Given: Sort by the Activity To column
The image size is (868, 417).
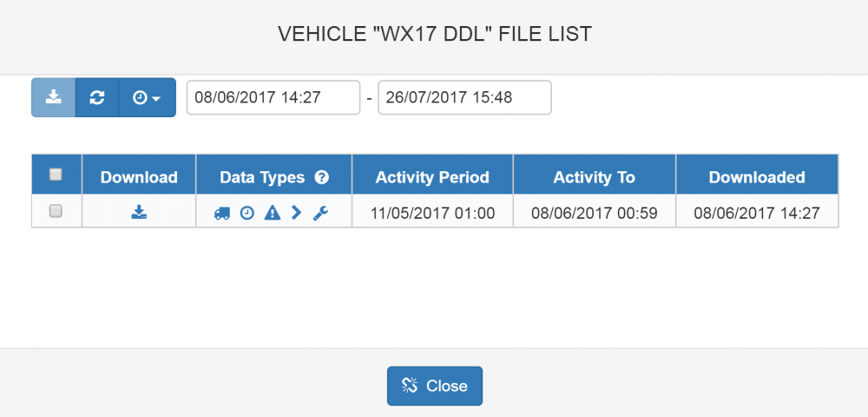Looking at the screenshot, I should [x=594, y=177].
